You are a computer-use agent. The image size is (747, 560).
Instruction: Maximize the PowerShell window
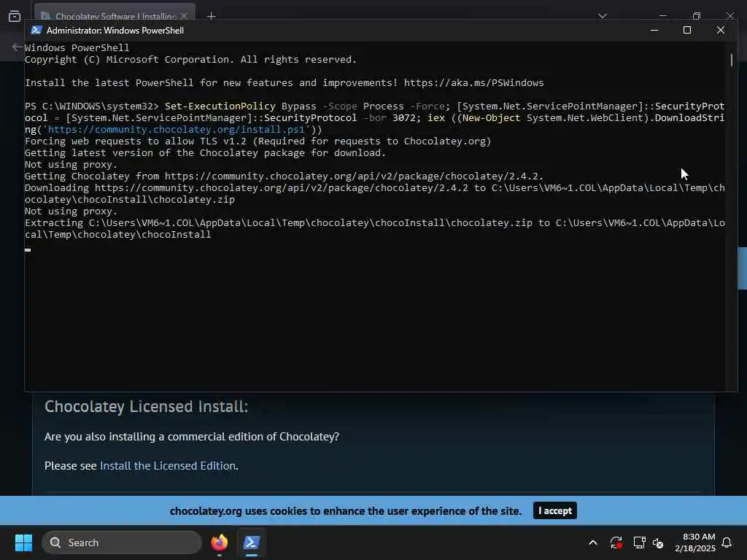point(687,31)
